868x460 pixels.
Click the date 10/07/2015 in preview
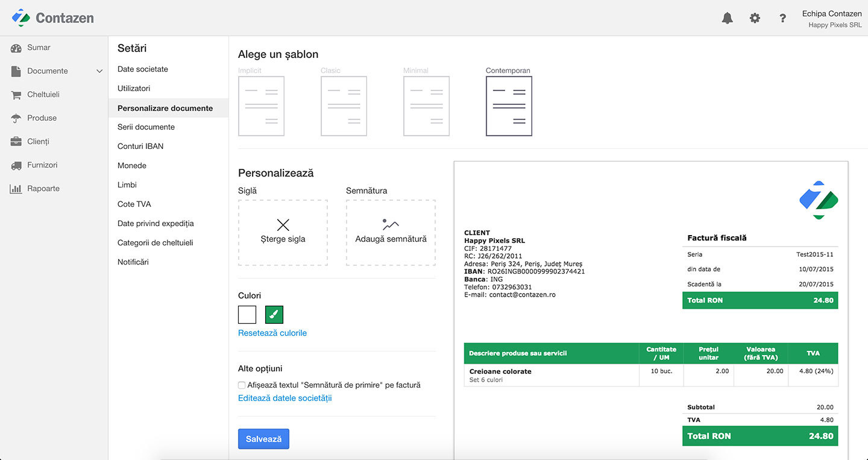coord(816,269)
